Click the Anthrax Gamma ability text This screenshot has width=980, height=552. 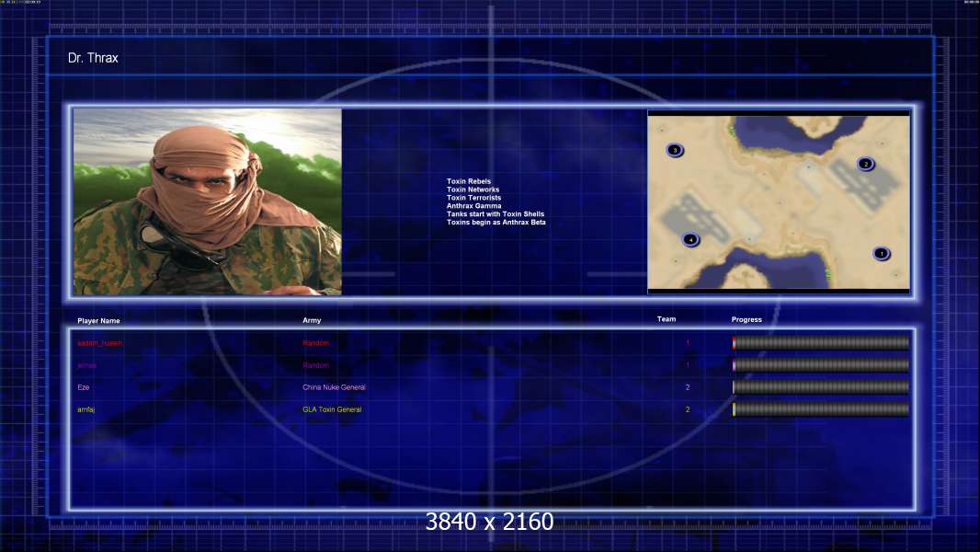(473, 206)
